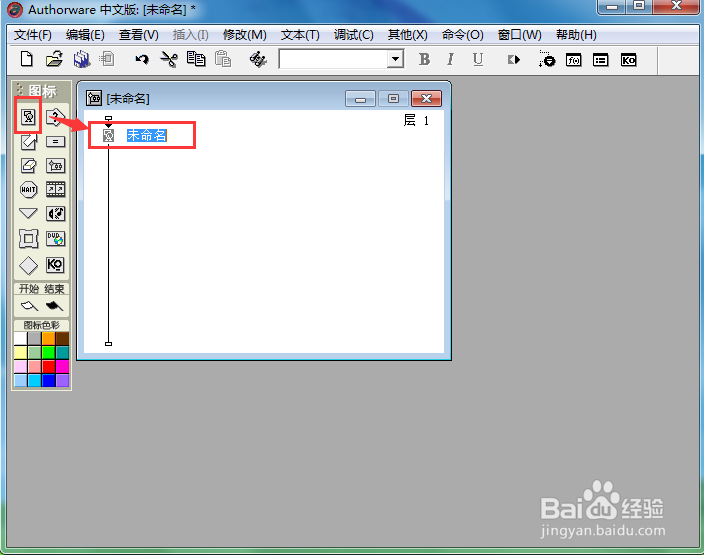Screen dimensions: 704x555
Task: Pick the magenta color swatch
Action: tap(62, 366)
